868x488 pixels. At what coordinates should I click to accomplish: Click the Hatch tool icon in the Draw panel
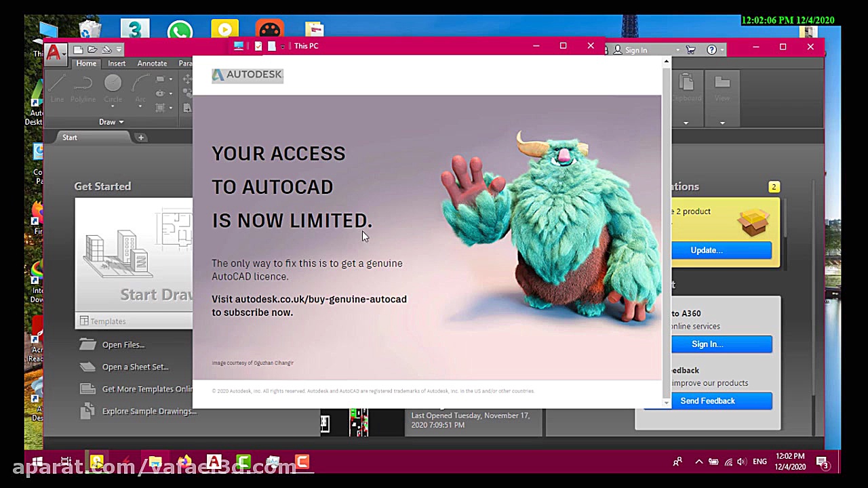pos(160,108)
